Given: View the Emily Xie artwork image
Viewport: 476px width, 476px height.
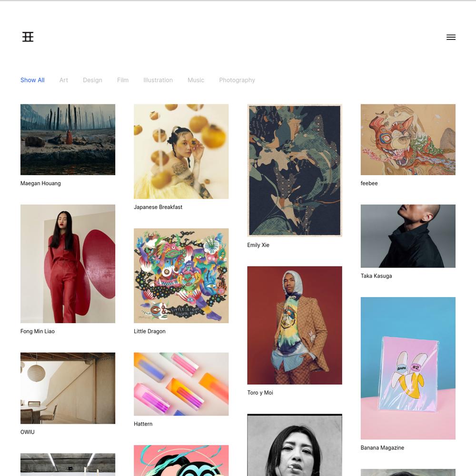Looking at the screenshot, I should pos(295,170).
